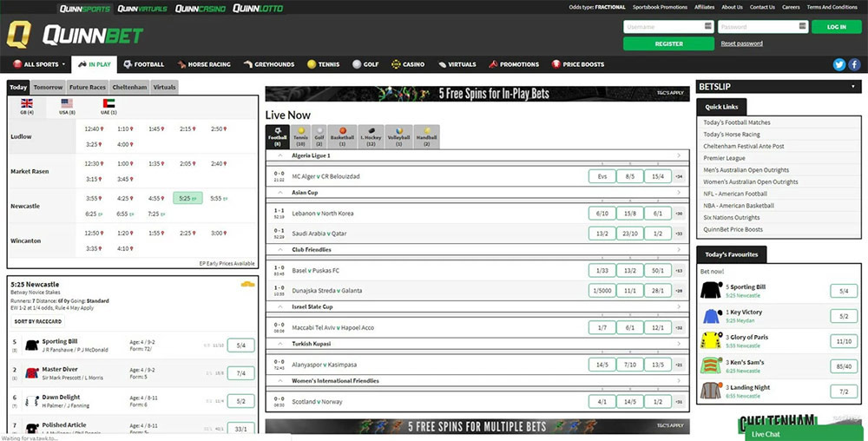Viewport: 868px width, 441px height.
Task: Select the highlighted 5:25 Newcastle race time
Action: click(187, 198)
